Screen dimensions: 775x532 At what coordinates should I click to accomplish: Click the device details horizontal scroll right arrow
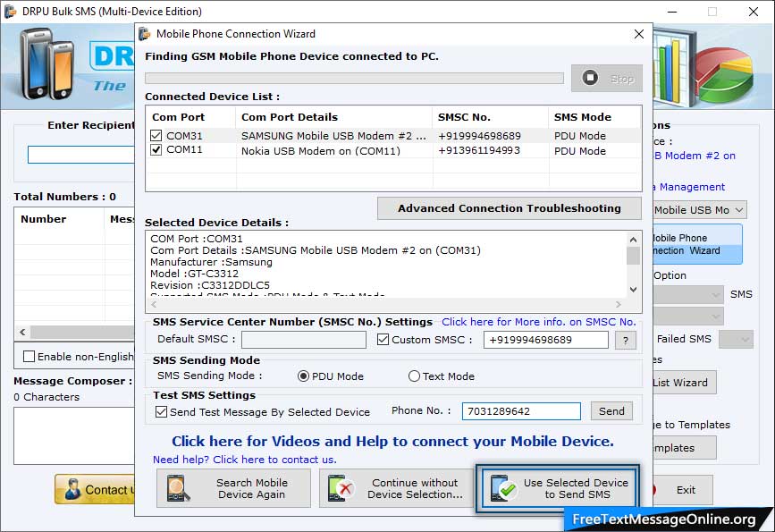(619, 305)
